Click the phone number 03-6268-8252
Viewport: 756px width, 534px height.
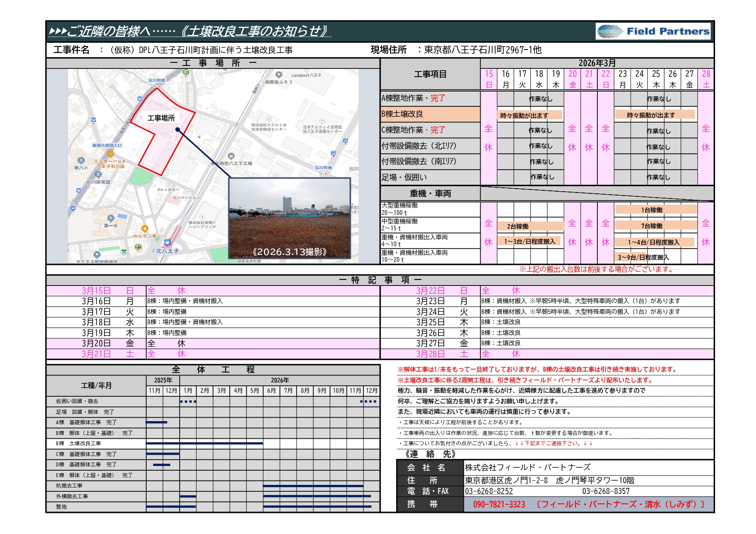click(489, 491)
